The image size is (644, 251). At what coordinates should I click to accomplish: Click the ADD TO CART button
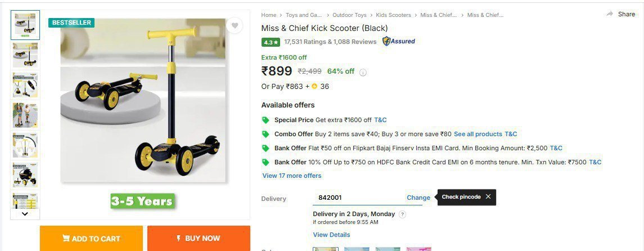(x=91, y=239)
